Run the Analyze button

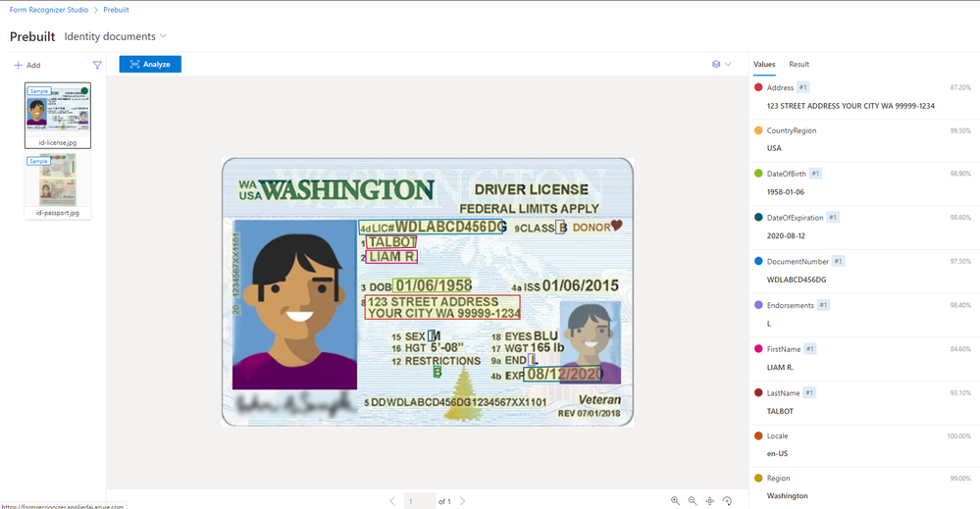click(150, 65)
